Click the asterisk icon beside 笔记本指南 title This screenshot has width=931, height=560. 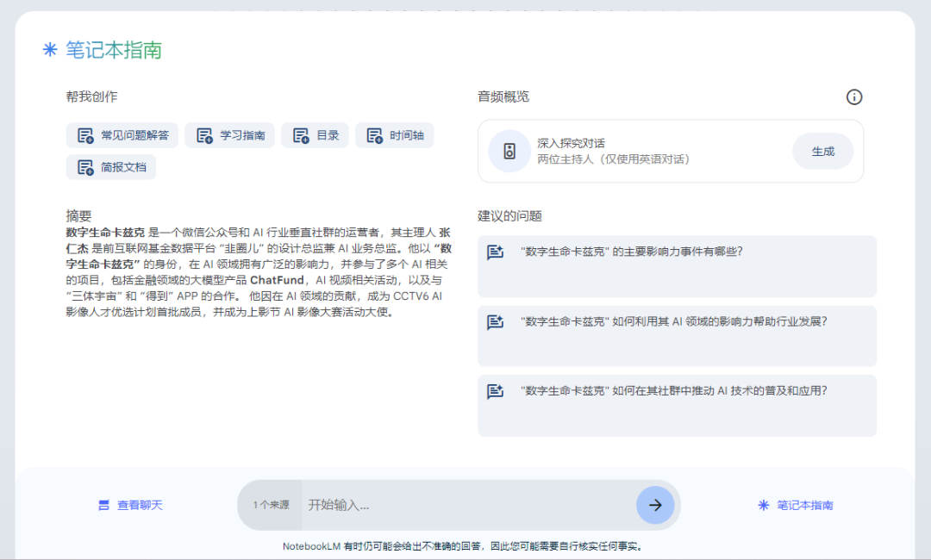(x=50, y=49)
